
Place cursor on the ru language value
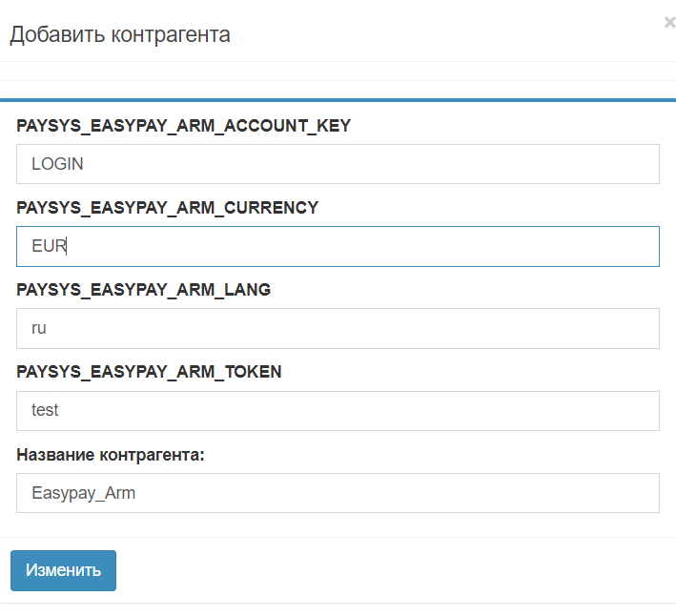(x=39, y=328)
